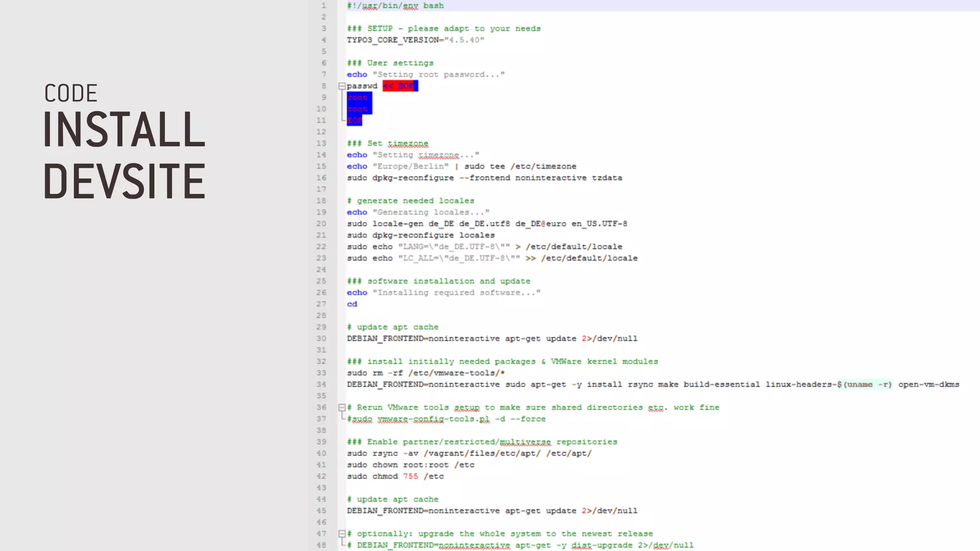Screen dimensions: 980x551
Task: Click the '### software installation and update' comment
Action: click(438, 281)
